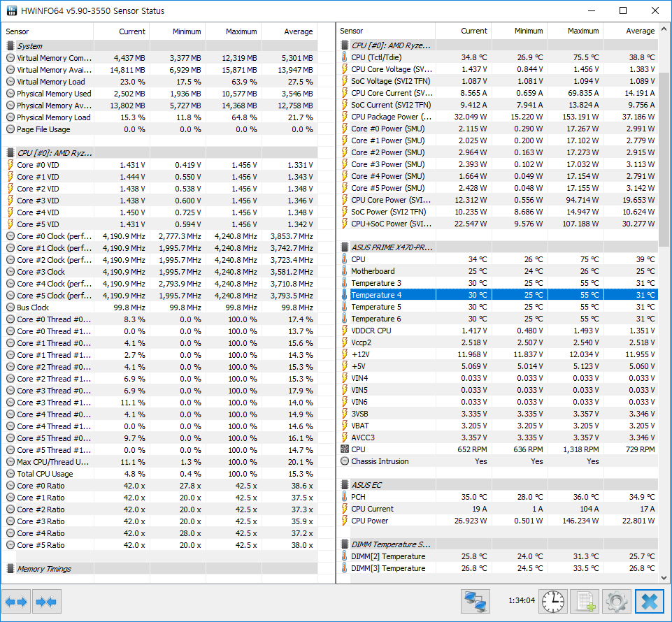
Task: Click the scrollbar up arrow in the right pane
Action: [x=664, y=29]
